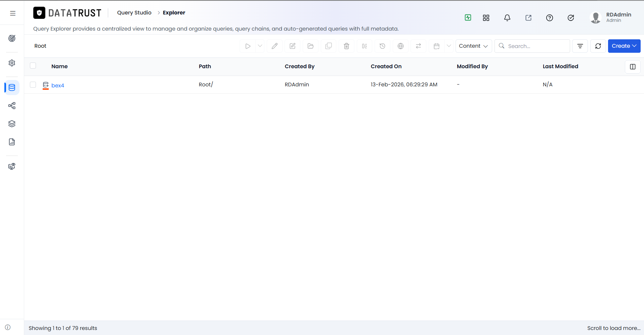644x335 pixels.
Task: Click the trash delete icon in toolbar
Action: click(x=346, y=46)
